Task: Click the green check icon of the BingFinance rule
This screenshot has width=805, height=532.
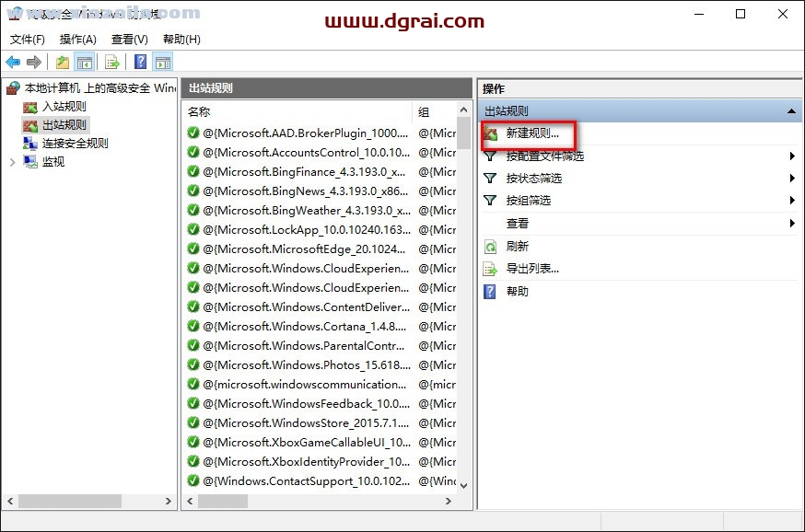Action: [193, 171]
